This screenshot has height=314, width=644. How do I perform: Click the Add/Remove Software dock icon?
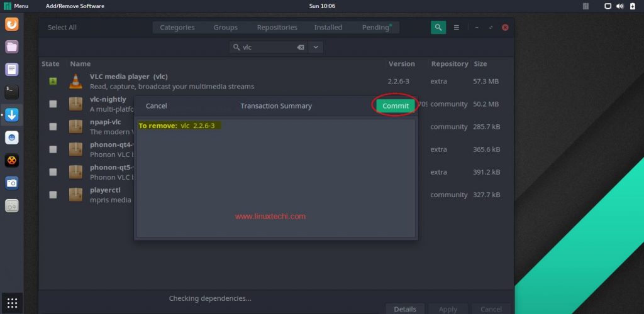click(x=11, y=115)
